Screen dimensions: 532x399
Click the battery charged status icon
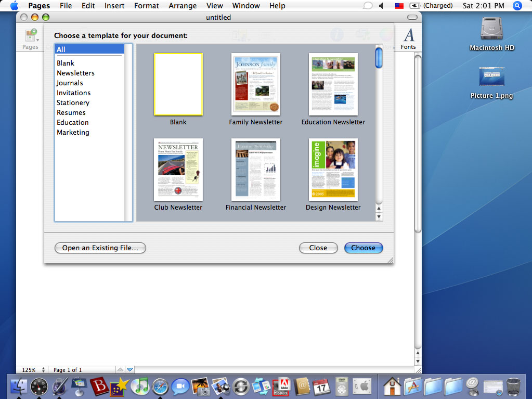[x=414, y=5]
